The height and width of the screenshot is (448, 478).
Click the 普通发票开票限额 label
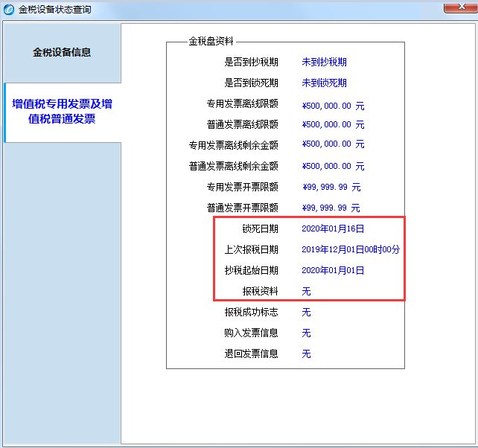(x=243, y=208)
